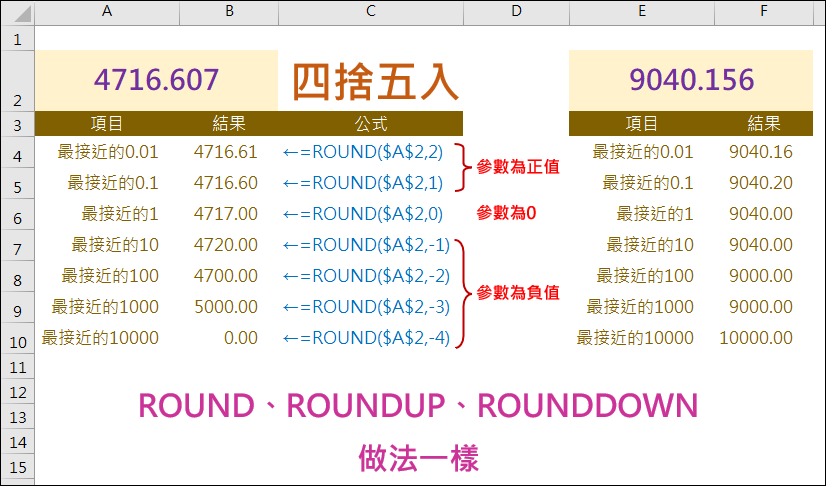Click formula text =ROUND($A$2,-2)
Screen dimensions: 826x486
[375, 276]
